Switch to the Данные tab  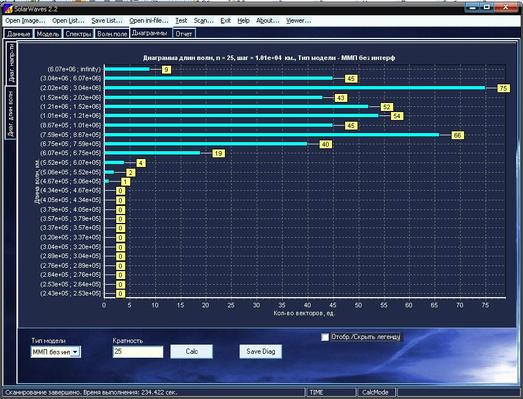coord(19,34)
